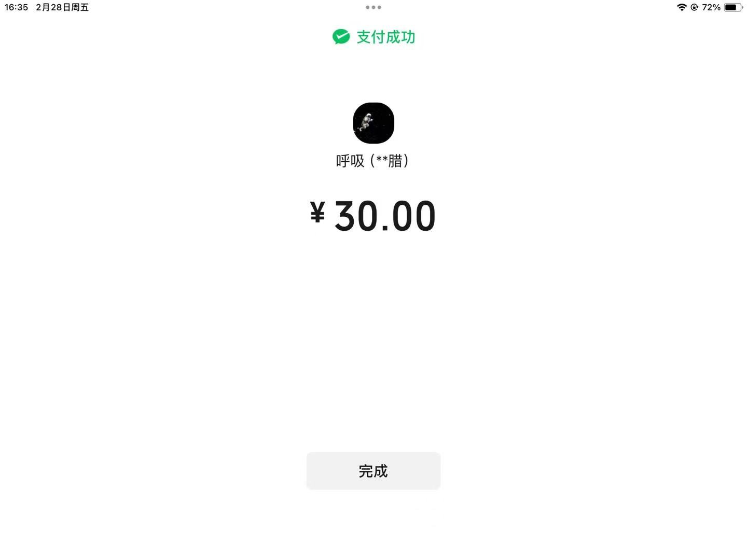
Task: Tap the payee's black avatar thumbnail
Action: tap(374, 123)
